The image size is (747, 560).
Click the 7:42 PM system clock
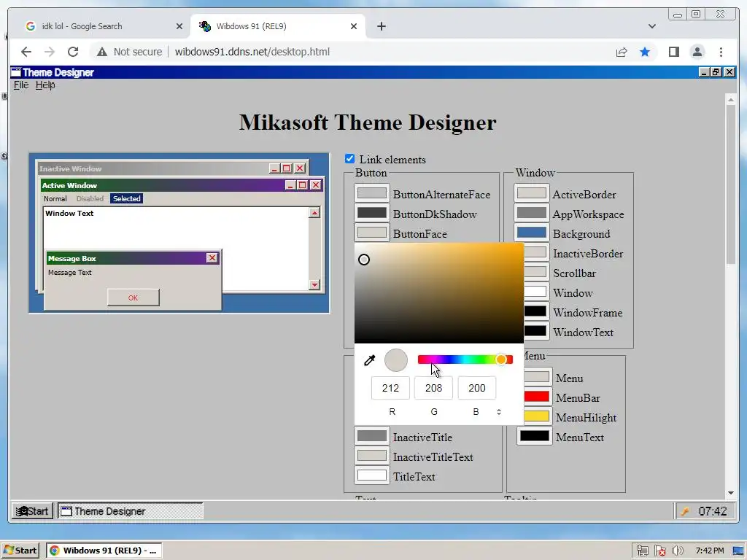[x=709, y=551]
